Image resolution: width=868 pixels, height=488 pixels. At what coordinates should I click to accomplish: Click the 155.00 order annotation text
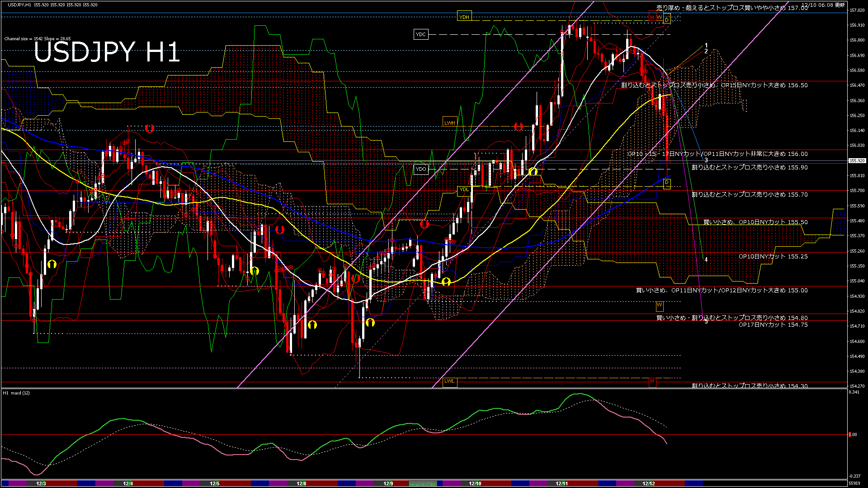tap(722, 290)
